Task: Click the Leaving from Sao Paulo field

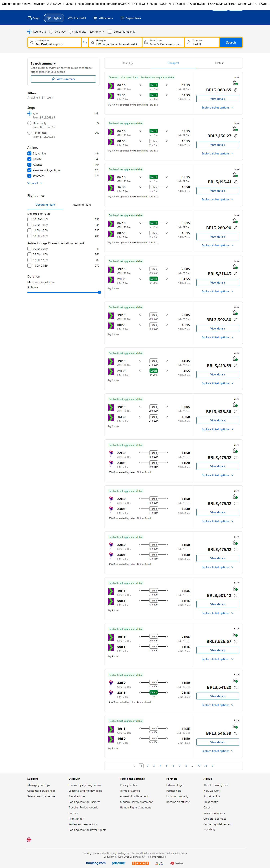Action: 54,42
